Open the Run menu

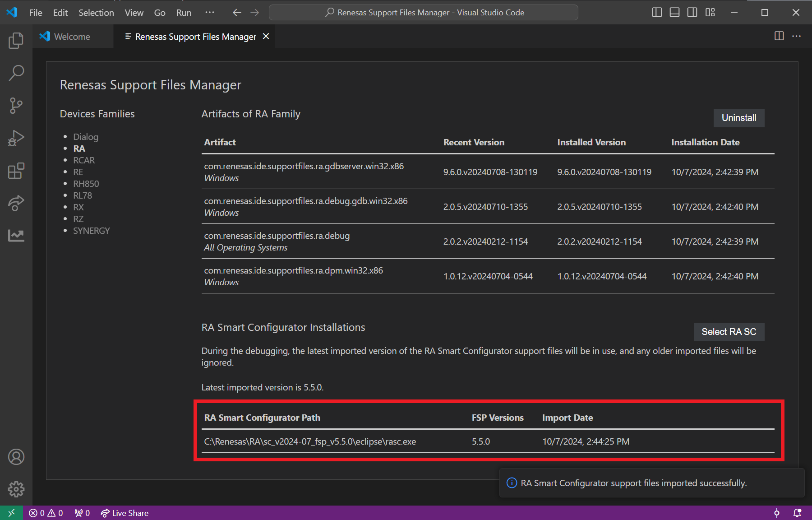pyautogui.click(x=184, y=13)
